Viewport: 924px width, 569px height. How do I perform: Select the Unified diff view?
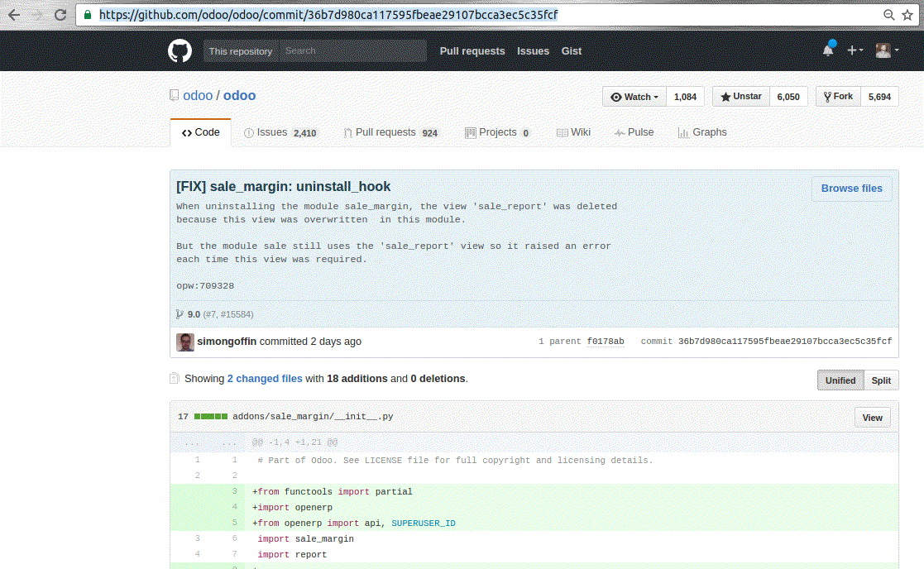pos(840,380)
